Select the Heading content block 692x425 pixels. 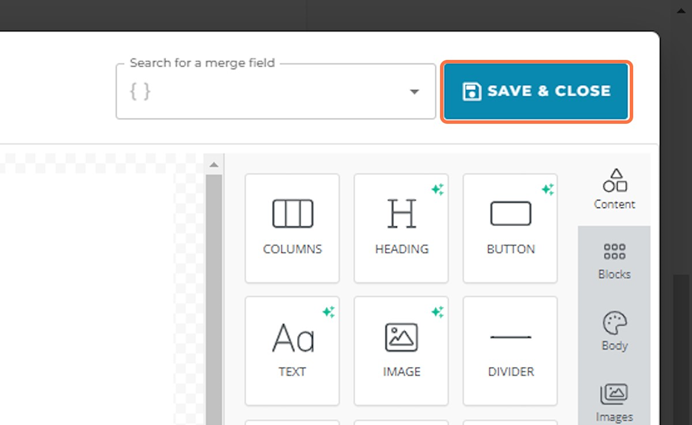[x=401, y=228]
